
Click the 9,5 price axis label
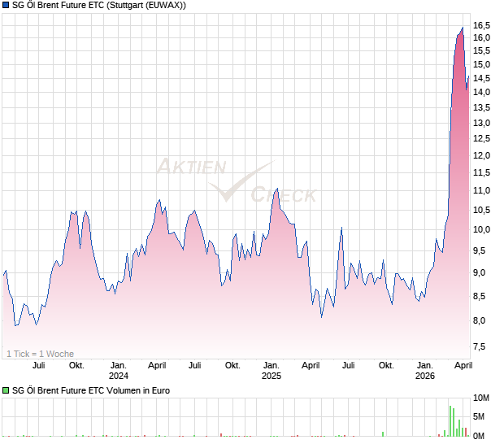[480, 250]
